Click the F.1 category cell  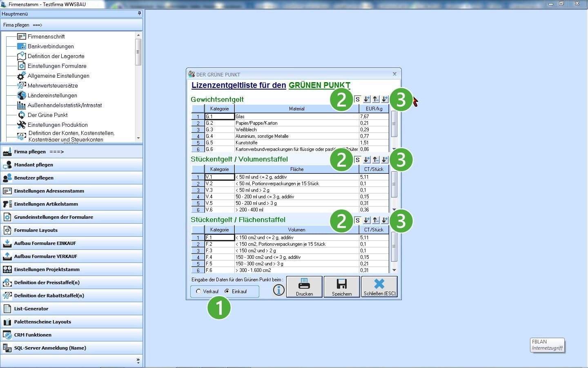point(220,238)
